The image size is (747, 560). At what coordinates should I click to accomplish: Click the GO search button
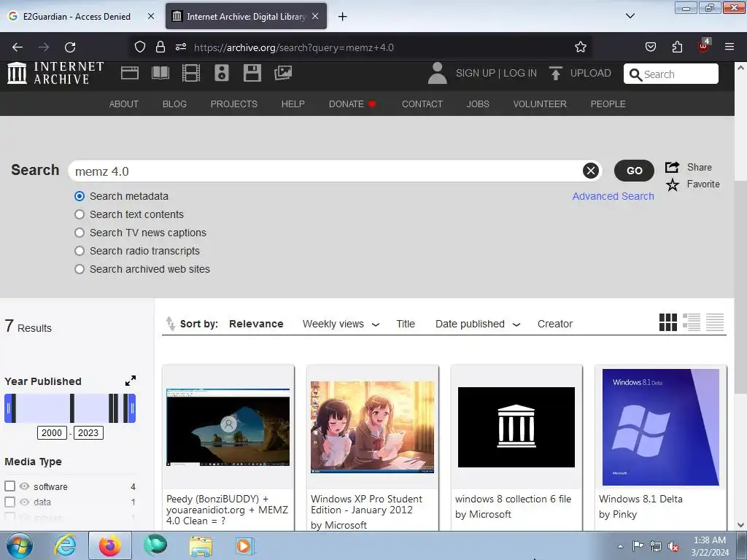coord(634,171)
